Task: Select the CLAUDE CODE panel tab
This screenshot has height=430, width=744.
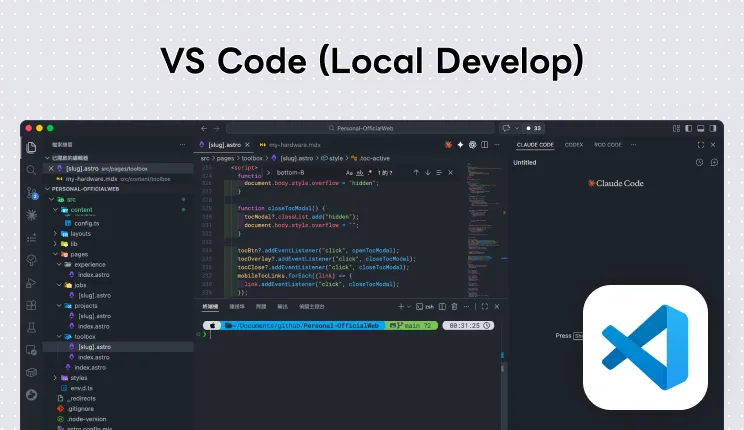Action: (x=535, y=145)
